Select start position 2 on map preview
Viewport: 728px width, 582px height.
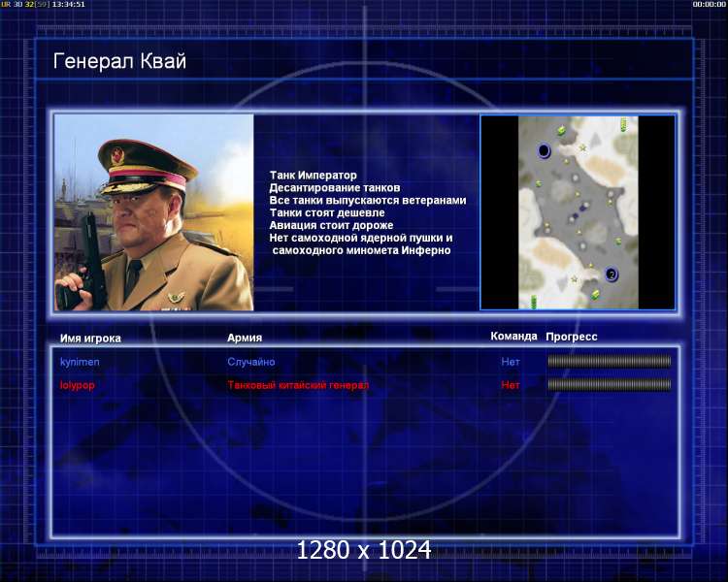[x=612, y=275]
